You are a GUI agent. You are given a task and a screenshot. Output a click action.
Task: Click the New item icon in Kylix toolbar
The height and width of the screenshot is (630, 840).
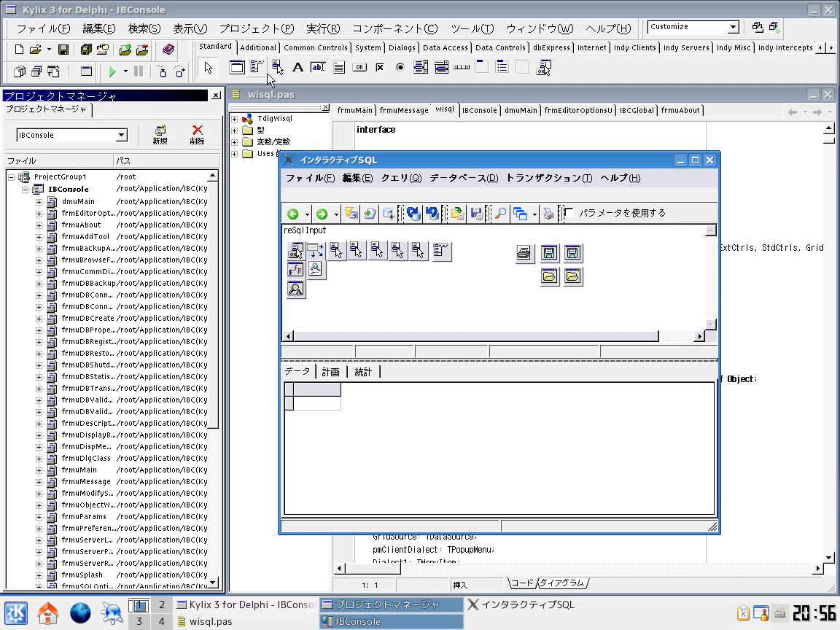pyautogui.click(x=19, y=50)
